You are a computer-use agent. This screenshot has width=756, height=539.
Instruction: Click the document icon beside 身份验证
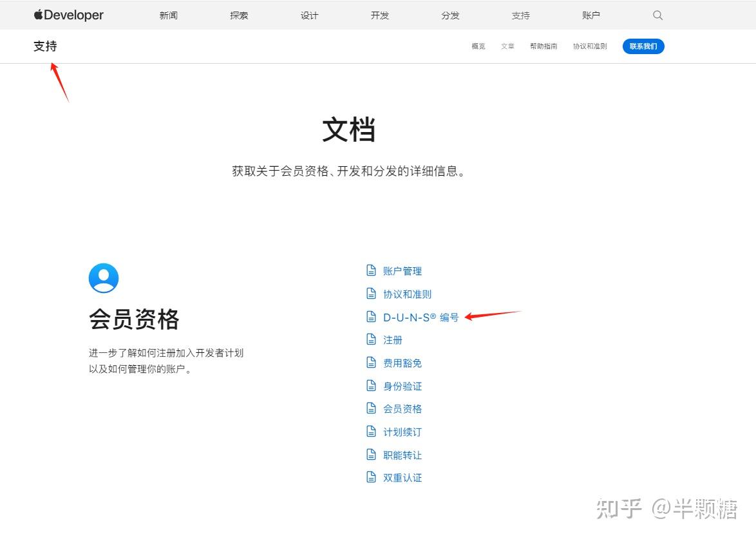(x=372, y=385)
